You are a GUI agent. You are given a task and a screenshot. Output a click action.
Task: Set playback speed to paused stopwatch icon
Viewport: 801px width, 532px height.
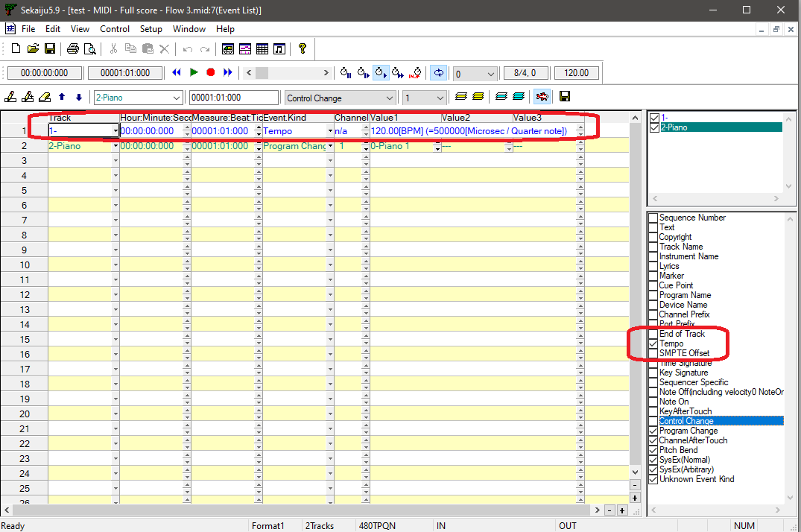345,72
